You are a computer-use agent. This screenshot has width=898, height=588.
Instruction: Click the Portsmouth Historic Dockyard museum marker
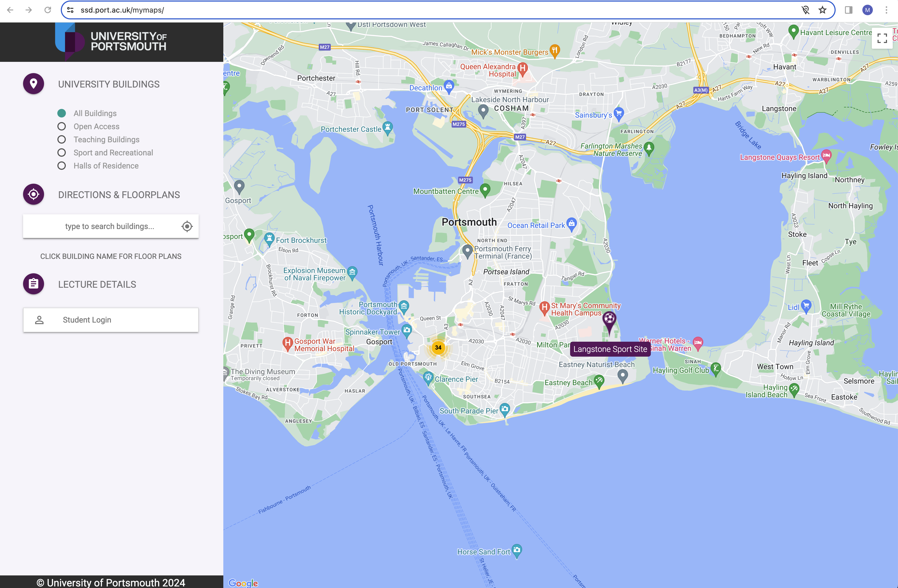tap(404, 307)
